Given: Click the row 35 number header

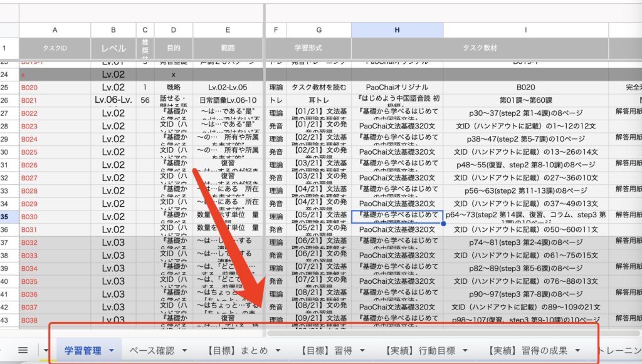Looking at the screenshot, I should click(x=9, y=217).
